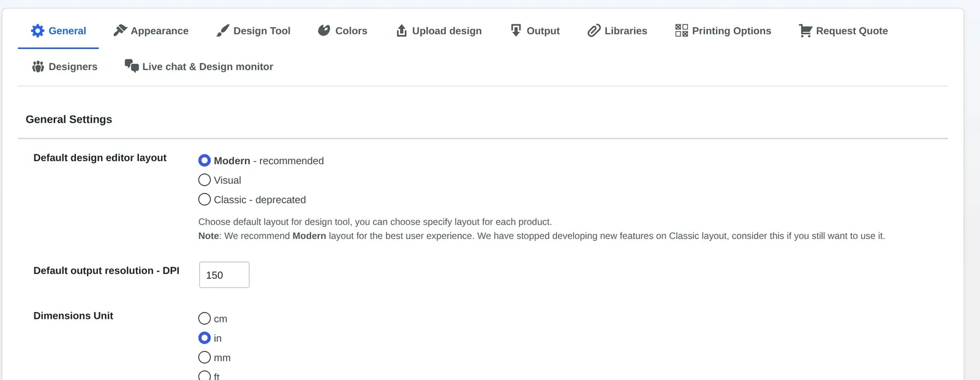Screen dimensions: 980x380
Task: Click the Note about Modern layout recommendation
Action: click(x=541, y=236)
